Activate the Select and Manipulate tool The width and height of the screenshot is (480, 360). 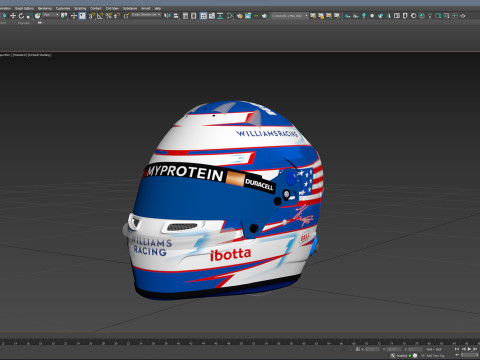pyautogui.click(x=74, y=16)
